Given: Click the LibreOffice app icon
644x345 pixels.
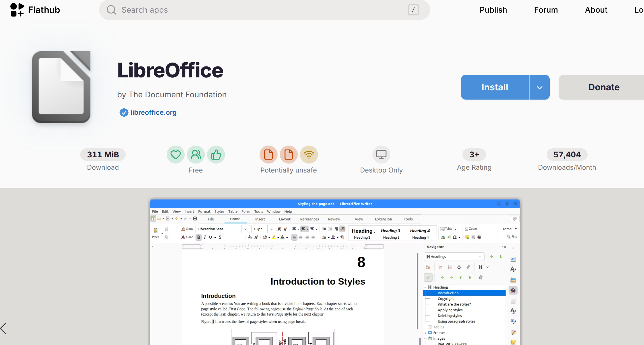Looking at the screenshot, I should [x=61, y=87].
